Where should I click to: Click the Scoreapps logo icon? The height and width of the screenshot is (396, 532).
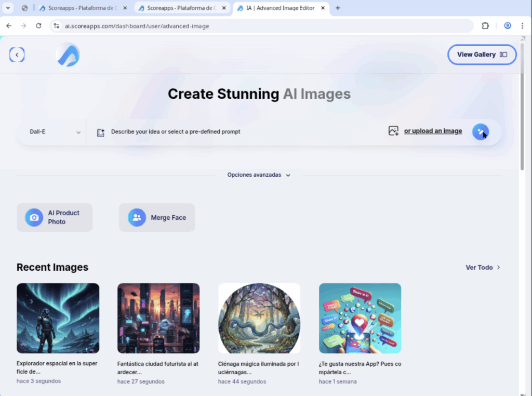click(68, 55)
